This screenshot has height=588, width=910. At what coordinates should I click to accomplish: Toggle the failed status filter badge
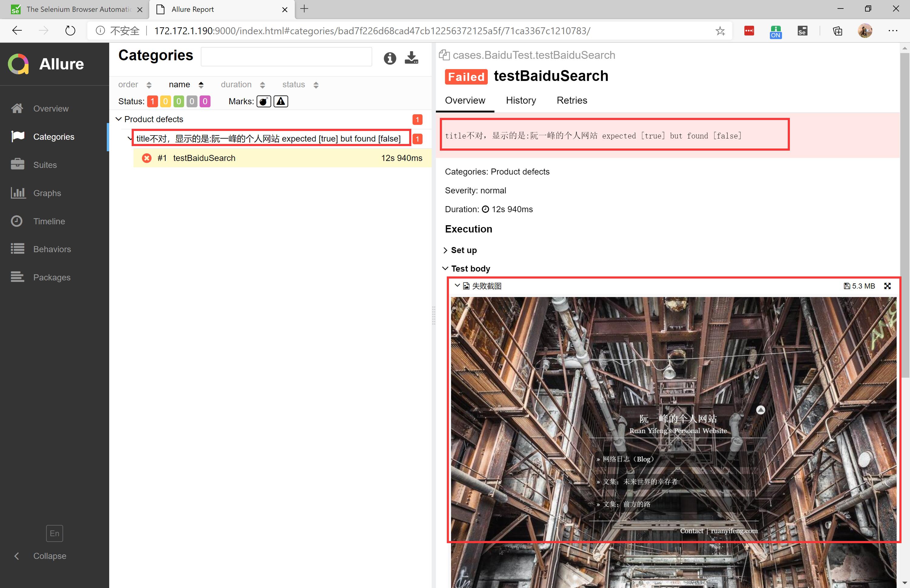[x=153, y=101]
